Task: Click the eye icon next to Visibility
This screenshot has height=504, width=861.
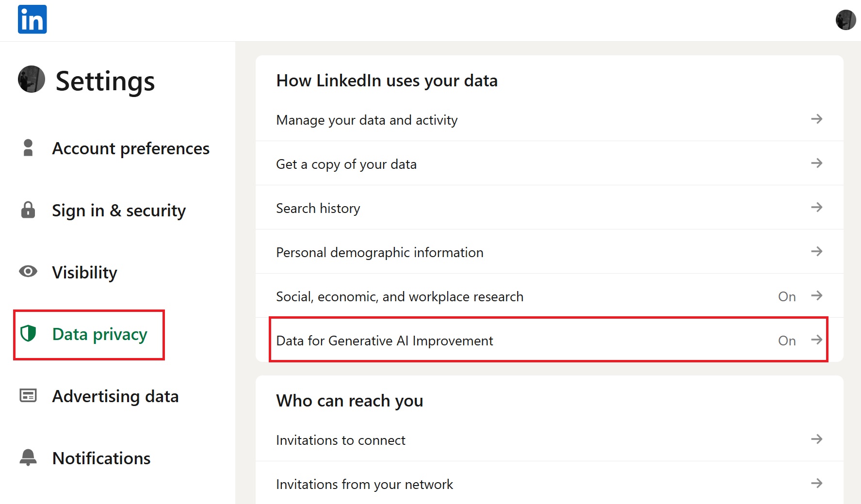Action: [28, 272]
